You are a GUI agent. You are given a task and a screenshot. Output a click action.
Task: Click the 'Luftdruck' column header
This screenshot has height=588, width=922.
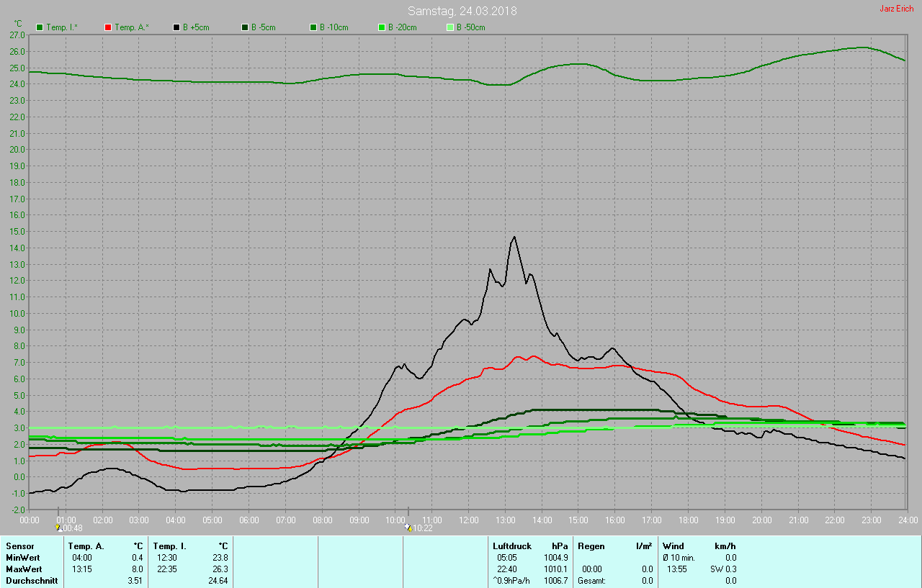(511, 546)
